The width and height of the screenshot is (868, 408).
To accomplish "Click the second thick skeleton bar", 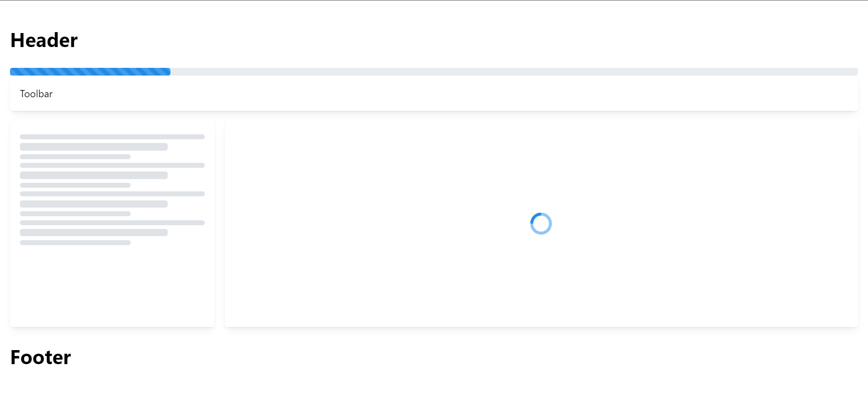I will coord(94,175).
